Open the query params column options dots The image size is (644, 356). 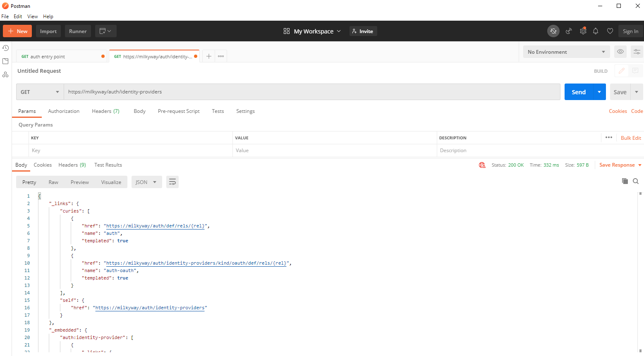[x=609, y=137]
